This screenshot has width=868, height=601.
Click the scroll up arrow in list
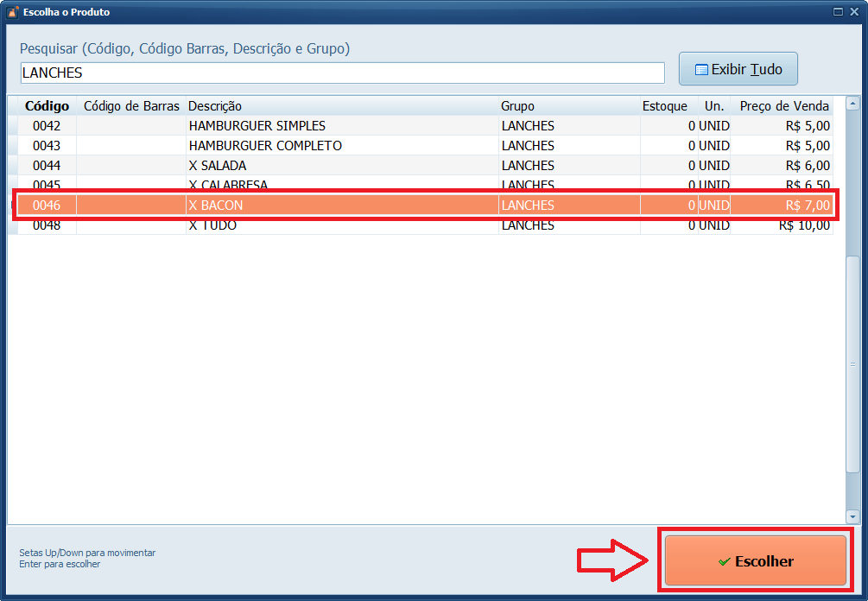pyautogui.click(x=852, y=103)
